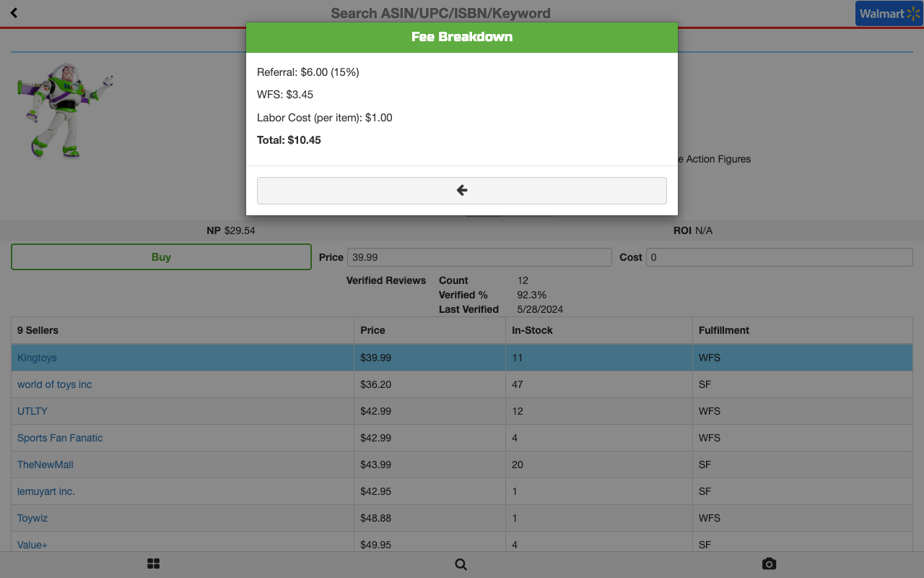Image resolution: width=924 pixels, height=578 pixels.
Task: Click the Verified % value 92.3%
Action: pyautogui.click(x=532, y=295)
